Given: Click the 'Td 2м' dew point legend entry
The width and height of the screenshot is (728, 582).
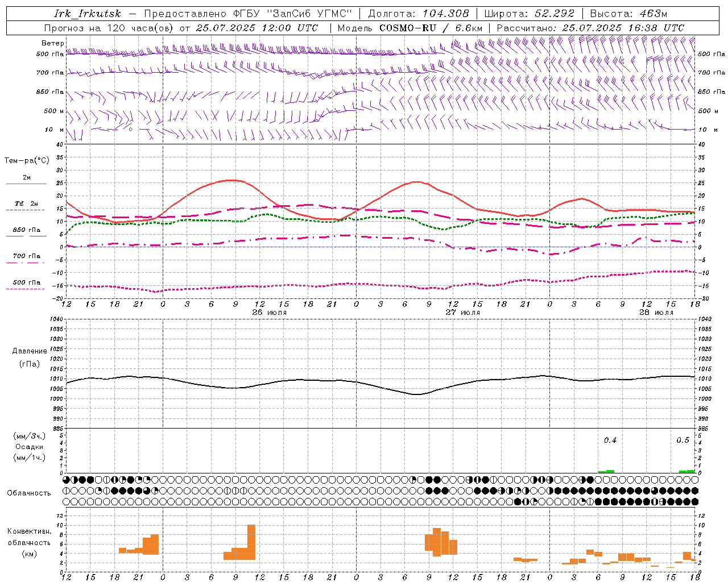Looking at the screenshot, I should 26,206.
